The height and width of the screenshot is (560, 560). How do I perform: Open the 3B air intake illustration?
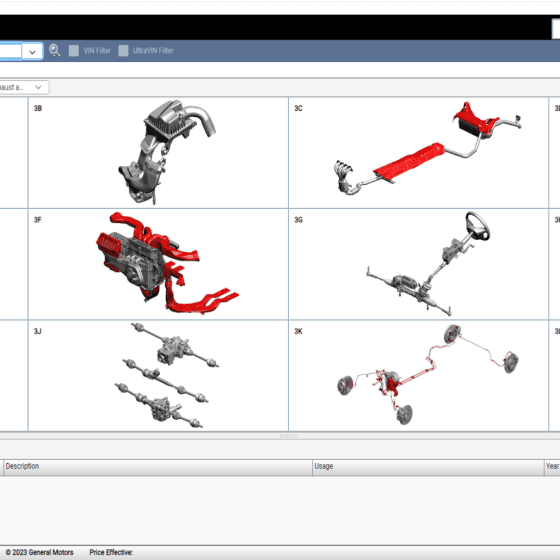coord(166,152)
